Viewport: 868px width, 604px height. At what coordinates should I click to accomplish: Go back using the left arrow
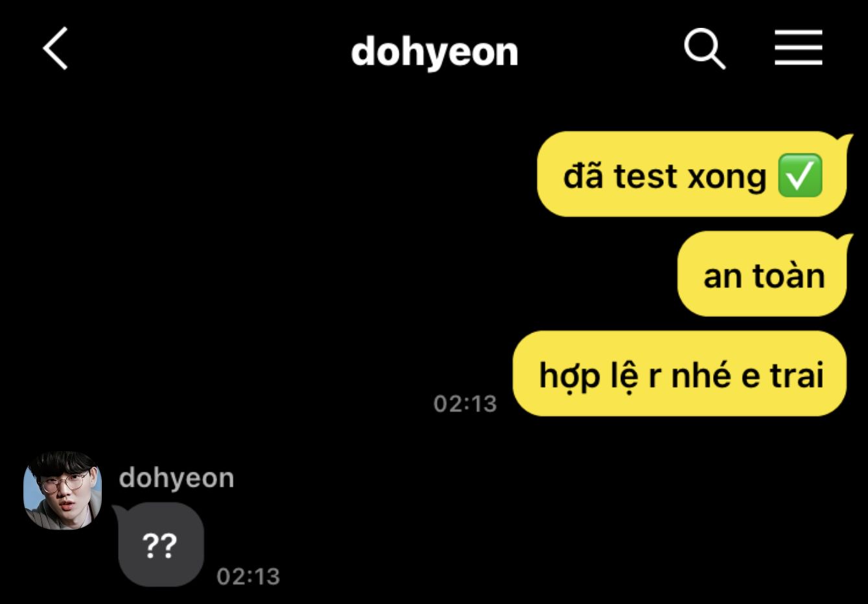click(56, 49)
